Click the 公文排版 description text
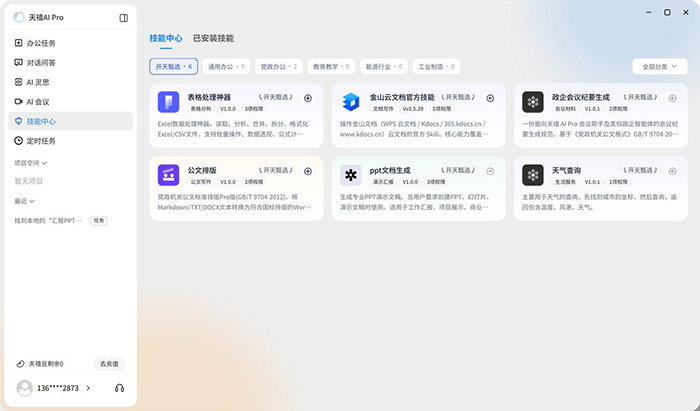700x411 pixels. 234,202
